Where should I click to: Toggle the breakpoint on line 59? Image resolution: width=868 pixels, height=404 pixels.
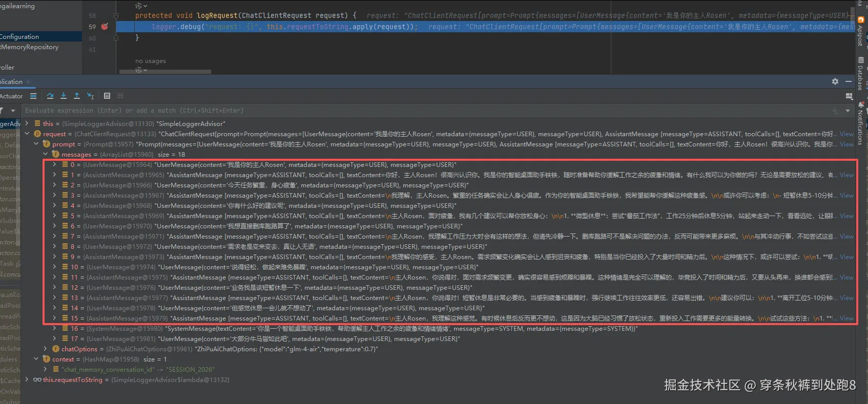coord(105,27)
